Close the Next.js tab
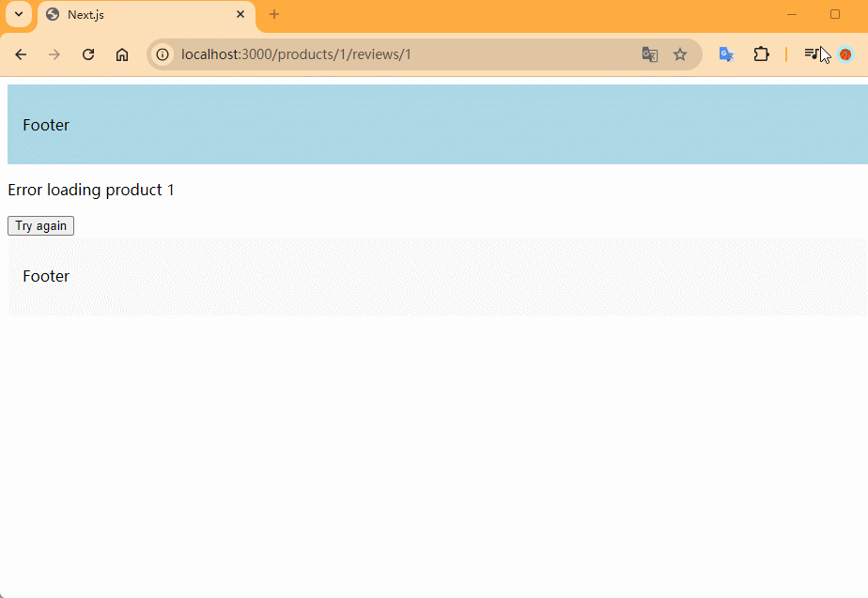Image resolution: width=868 pixels, height=598 pixels. tap(240, 15)
